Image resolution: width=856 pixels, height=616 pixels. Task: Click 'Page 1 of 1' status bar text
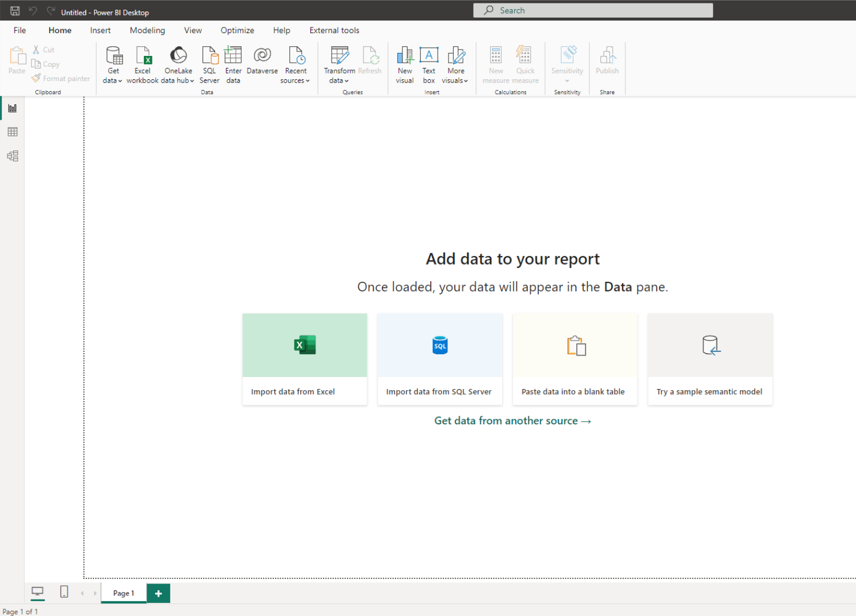click(20, 611)
